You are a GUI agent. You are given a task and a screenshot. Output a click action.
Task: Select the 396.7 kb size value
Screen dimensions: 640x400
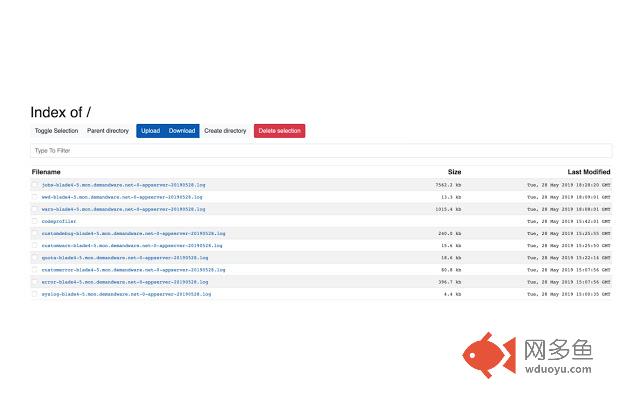pyautogui.click(x=450, y=282)
